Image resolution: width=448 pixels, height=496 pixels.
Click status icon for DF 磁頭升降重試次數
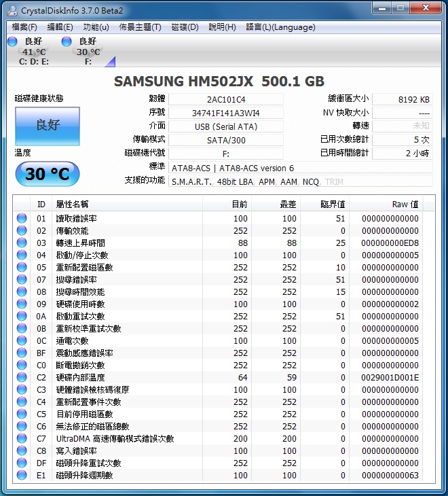pyautogui.click(x=22, y=463)
